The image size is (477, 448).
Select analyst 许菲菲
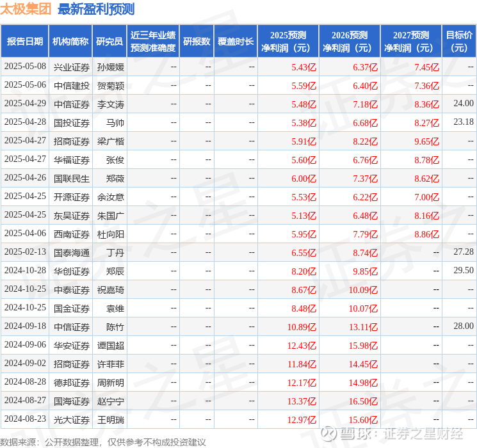point(110,364)
